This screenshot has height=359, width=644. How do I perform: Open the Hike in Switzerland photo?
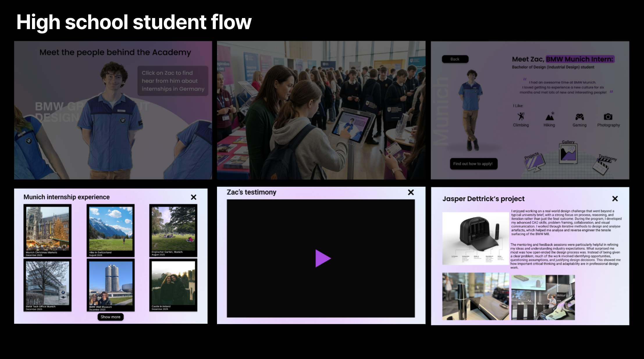(111, 230)
